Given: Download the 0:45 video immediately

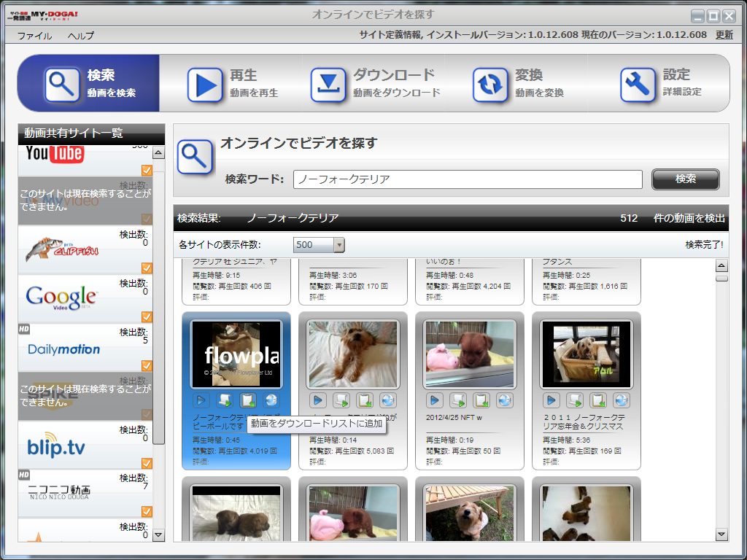Looking at the screenshot, I should (x=225, y=400).
